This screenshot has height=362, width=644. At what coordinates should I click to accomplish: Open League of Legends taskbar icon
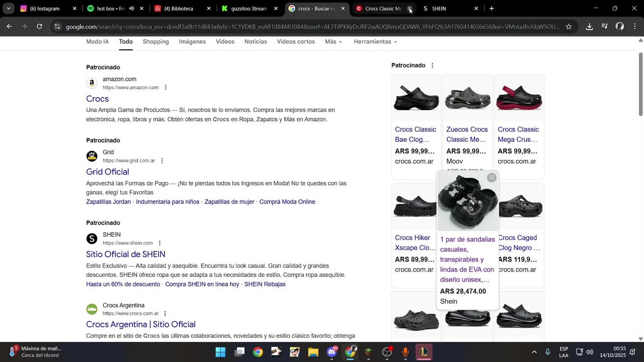(424, 352)
